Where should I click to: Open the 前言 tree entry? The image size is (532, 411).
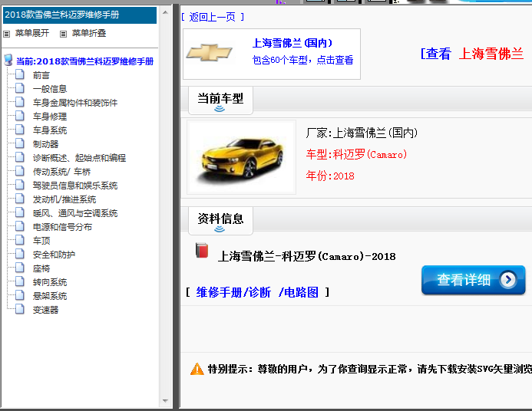click(x=41, y=75)
